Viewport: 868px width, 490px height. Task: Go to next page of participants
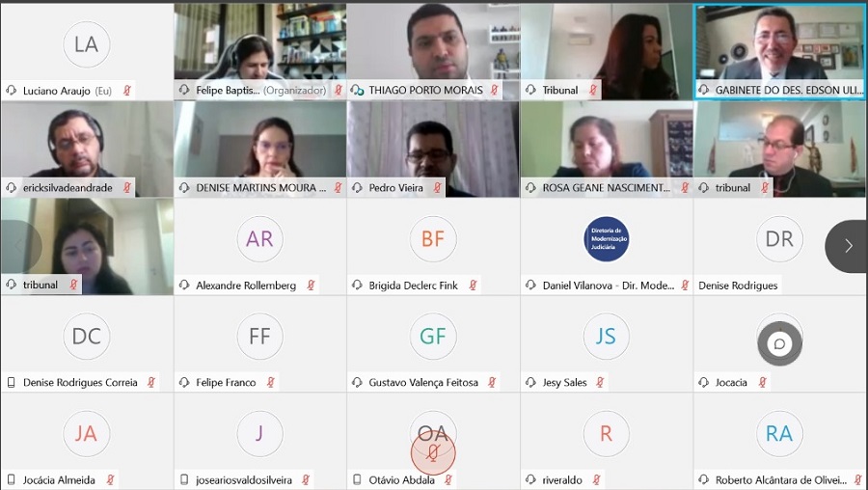point(848,246)
